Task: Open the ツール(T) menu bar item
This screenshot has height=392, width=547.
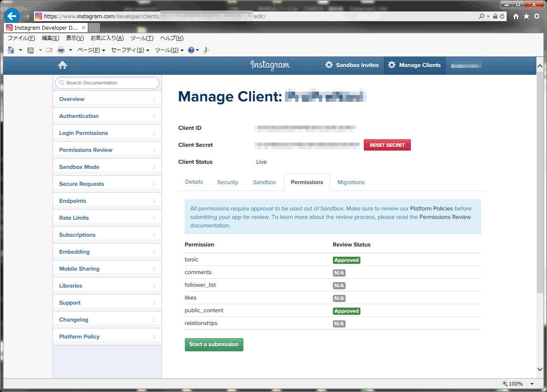Action: 142,38
